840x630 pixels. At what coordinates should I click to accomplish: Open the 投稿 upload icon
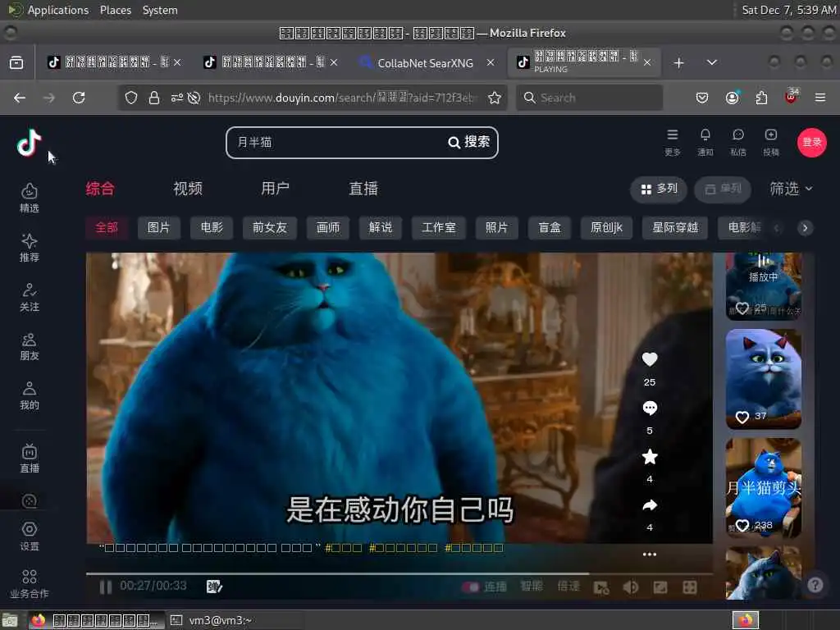tap(771, 143)
